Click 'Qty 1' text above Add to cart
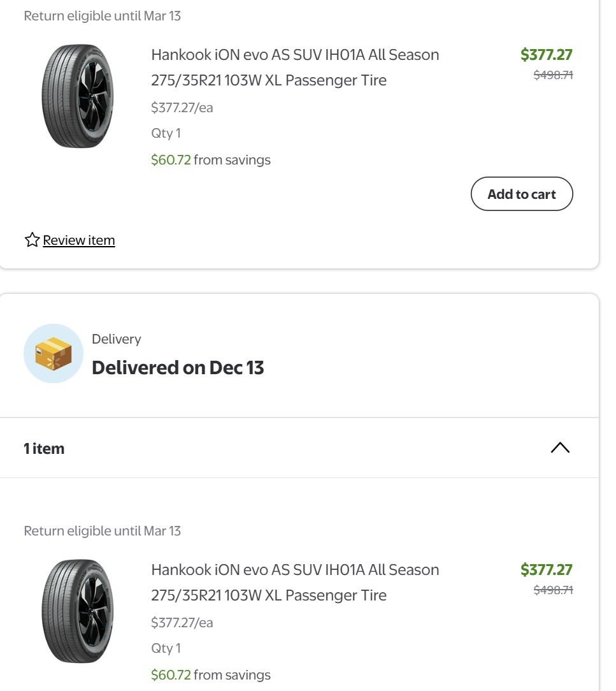 point(166,133)
